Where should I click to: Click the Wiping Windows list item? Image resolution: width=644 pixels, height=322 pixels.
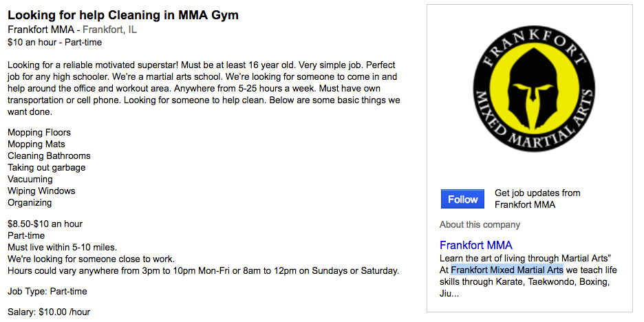[x=41, y=191]
